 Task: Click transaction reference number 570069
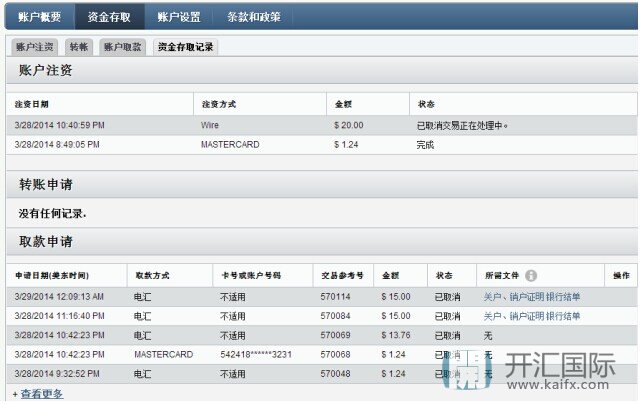(335, 335)
